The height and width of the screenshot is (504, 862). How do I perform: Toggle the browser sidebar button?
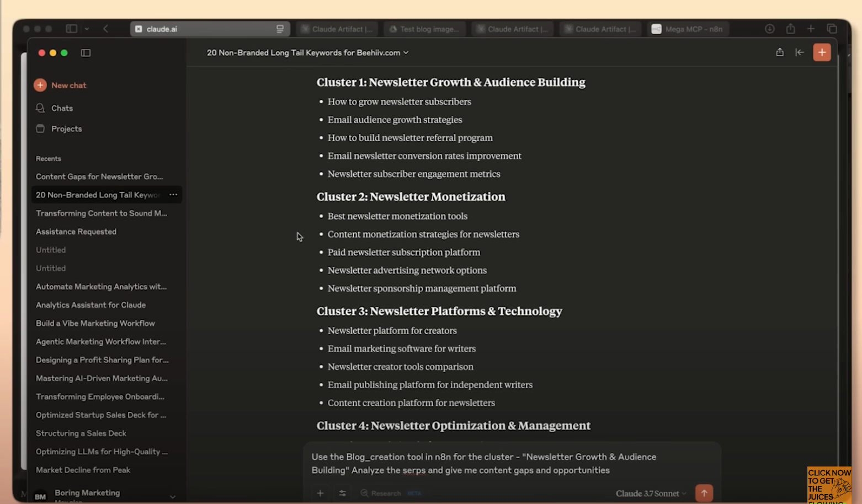72,29
